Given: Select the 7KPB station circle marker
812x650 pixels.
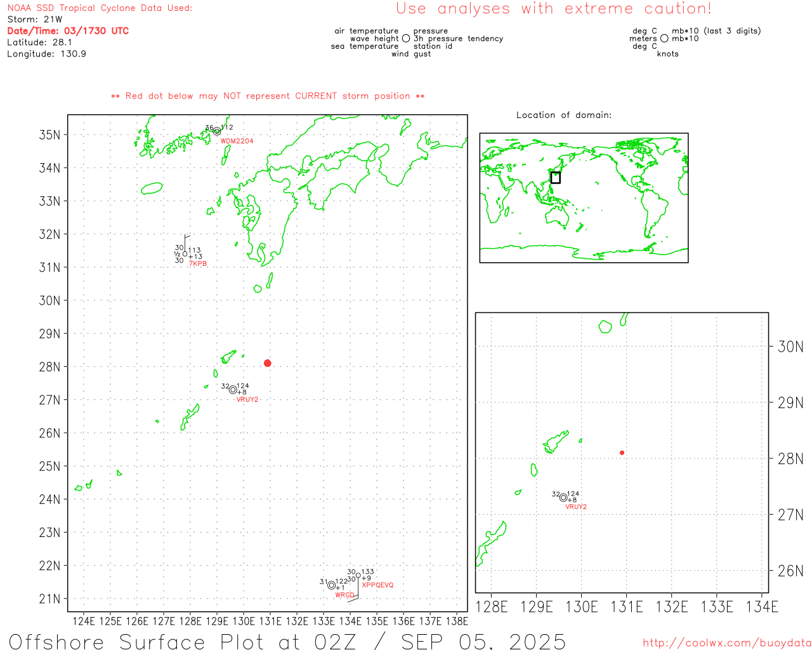Looking at the screenshot, I should coord(185,254).
